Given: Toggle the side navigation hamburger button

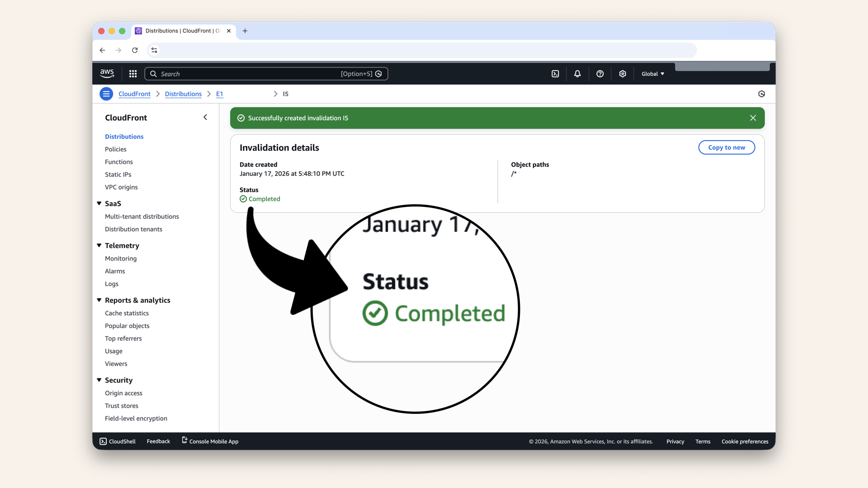Looking at the screenshot, I should (106, 94).
